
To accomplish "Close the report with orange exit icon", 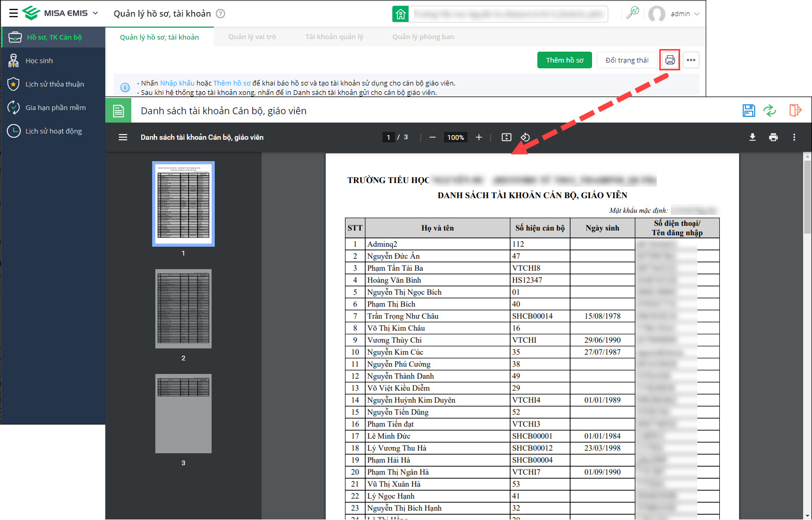I will [x=795, y=110].
